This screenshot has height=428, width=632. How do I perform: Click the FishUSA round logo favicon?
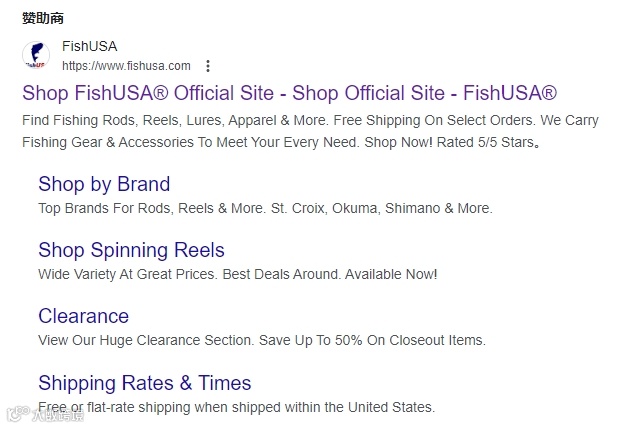(36, 55)
